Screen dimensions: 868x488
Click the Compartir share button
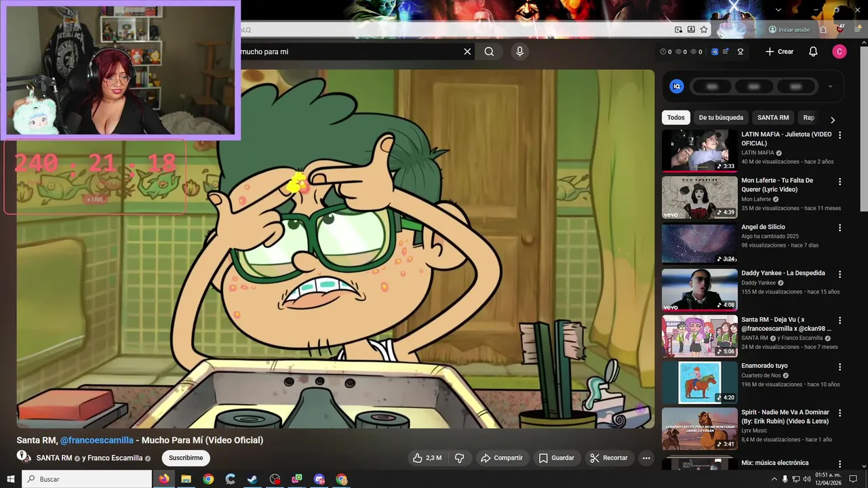[501, 458]
